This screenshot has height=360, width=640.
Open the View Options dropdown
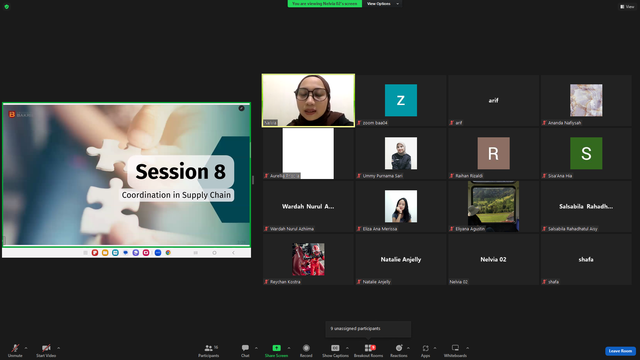pos(382,4)
